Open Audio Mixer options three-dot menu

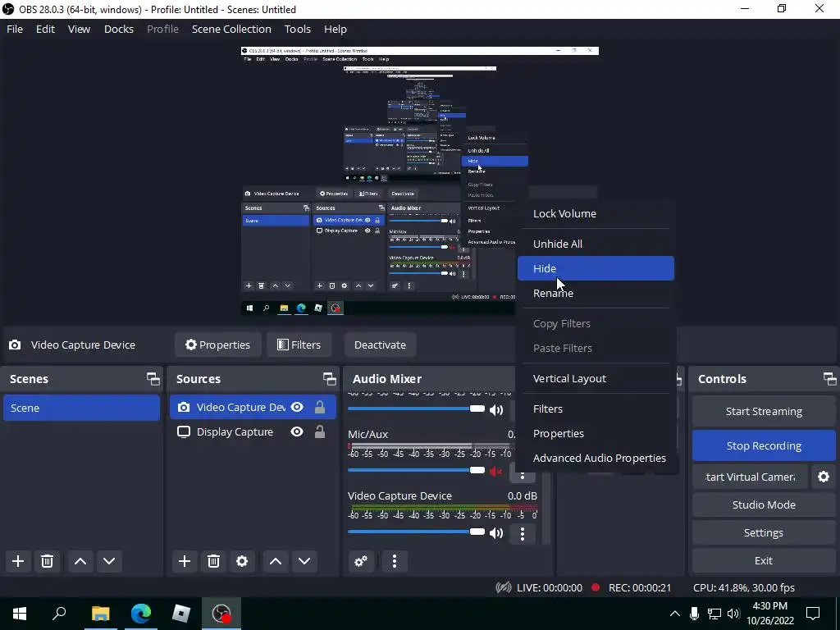[x=395, y=561]
